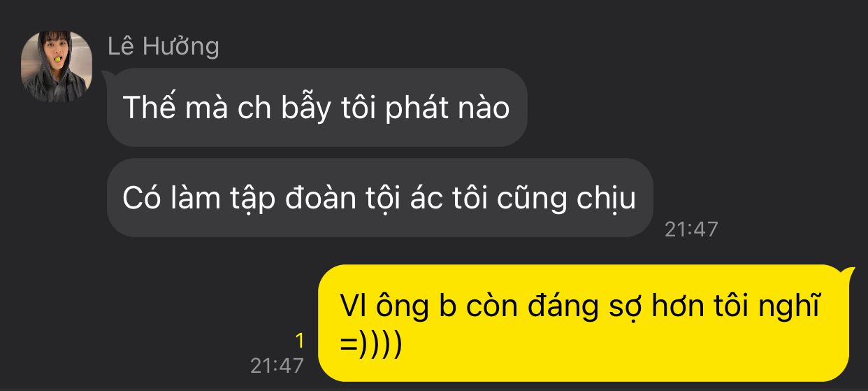Click the word "Vl" starting the yellow message
Viewport: 868px width, 391px height.
point(351,306)
